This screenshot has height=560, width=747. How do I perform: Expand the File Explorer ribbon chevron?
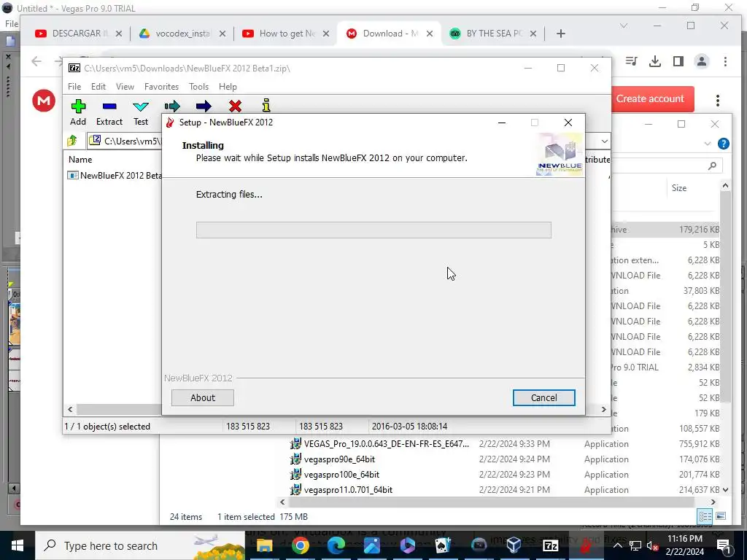coord(707,144)
